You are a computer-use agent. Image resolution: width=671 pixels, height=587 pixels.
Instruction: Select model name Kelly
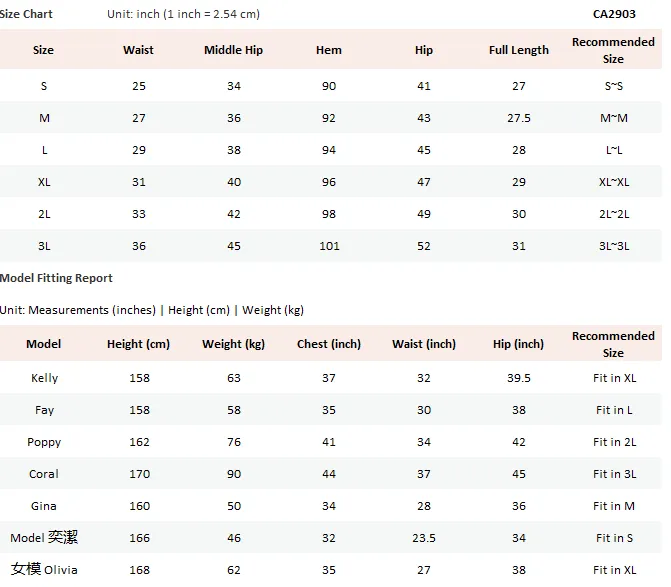click(45, 378)
